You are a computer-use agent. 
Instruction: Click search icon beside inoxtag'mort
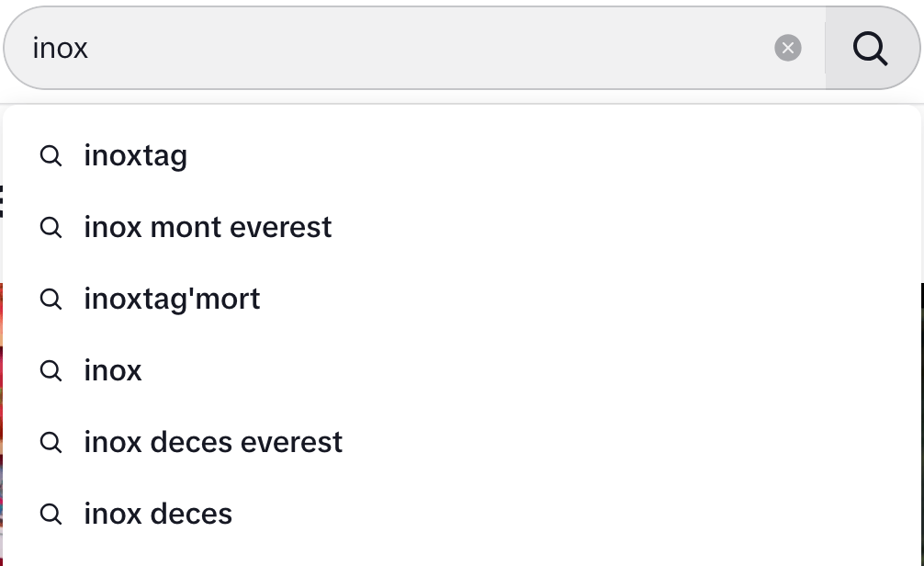[x=51, y=299]
